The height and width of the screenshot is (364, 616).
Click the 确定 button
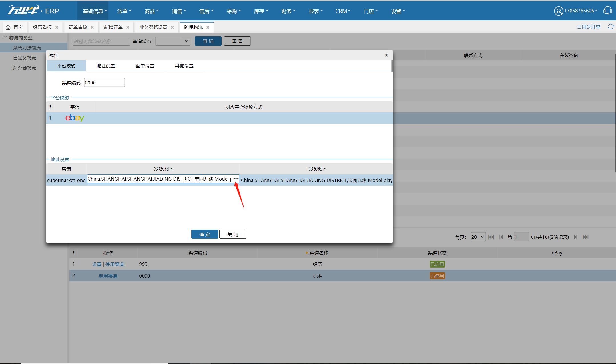tap(204, 234)
